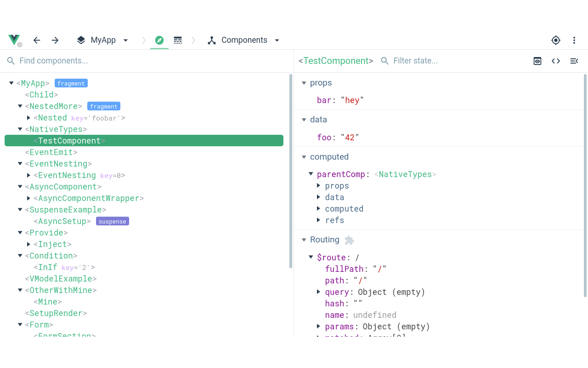Screen dimensions: 588x368
Task: Collapse the AsyncComponent node
Action: pos(20,187)
